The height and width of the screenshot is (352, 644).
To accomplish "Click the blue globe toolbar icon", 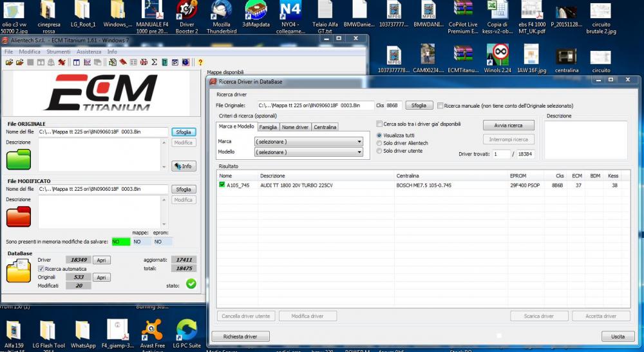I will click(x=185, y=63).
